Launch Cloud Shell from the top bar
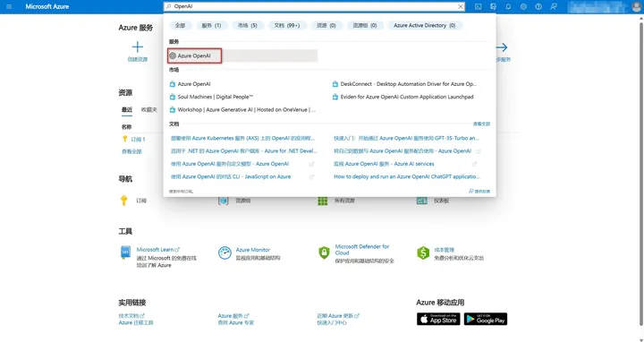 point(478,6)
